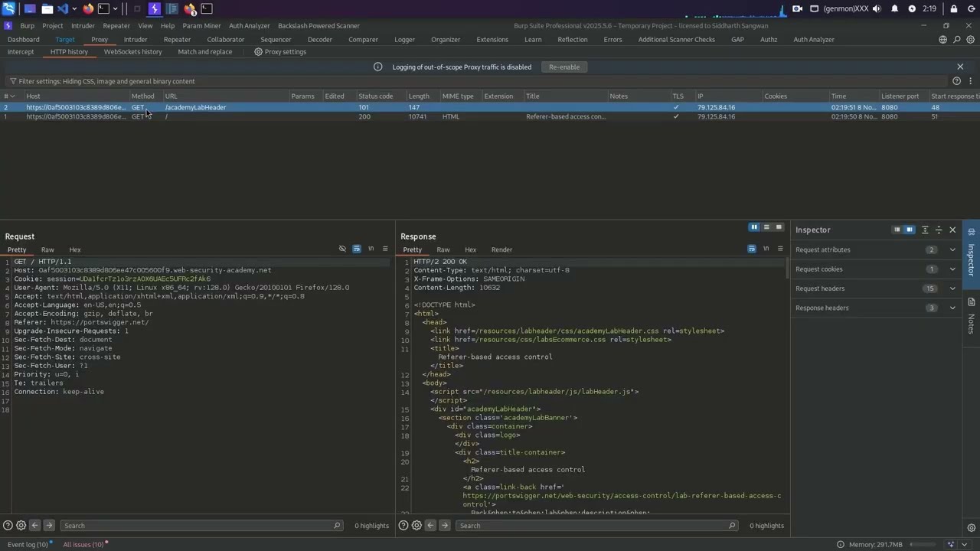The height and width of the screenshot is (551, 980).
Task: Open the notifications bell in the system tray
Action: (894, 8)
